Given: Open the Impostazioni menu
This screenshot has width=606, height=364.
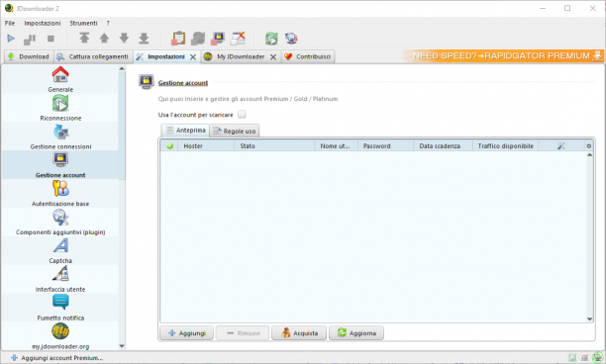Looking at the screenshot, I should pyautogui.click(x=43, y=23).
